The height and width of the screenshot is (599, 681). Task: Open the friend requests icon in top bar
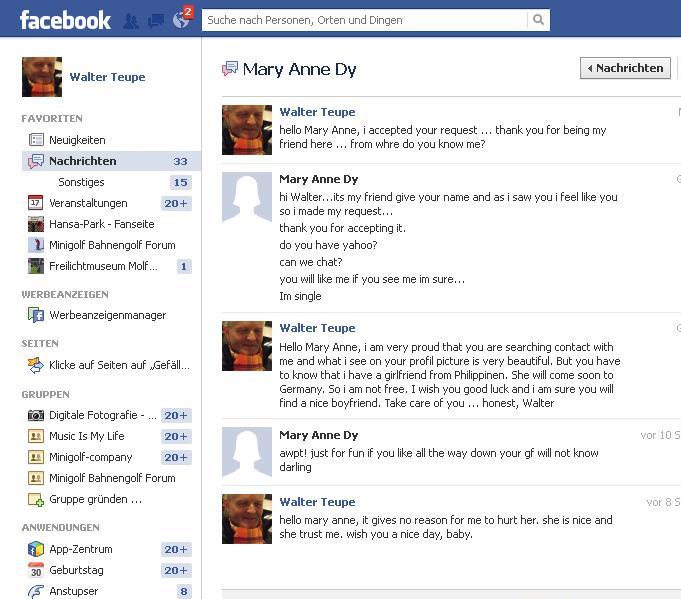(x=131, y=20)
